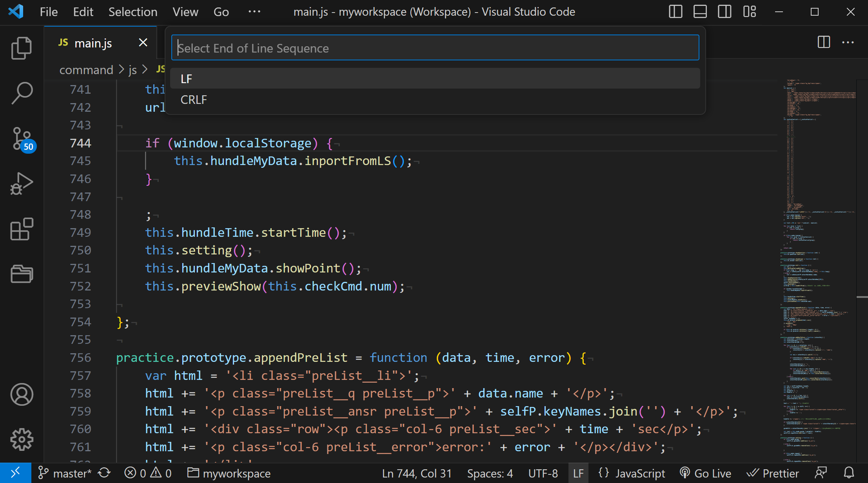Open the Selection menu
The height and width of the screenshot is (483, 868).
click(x=133, y=12)
